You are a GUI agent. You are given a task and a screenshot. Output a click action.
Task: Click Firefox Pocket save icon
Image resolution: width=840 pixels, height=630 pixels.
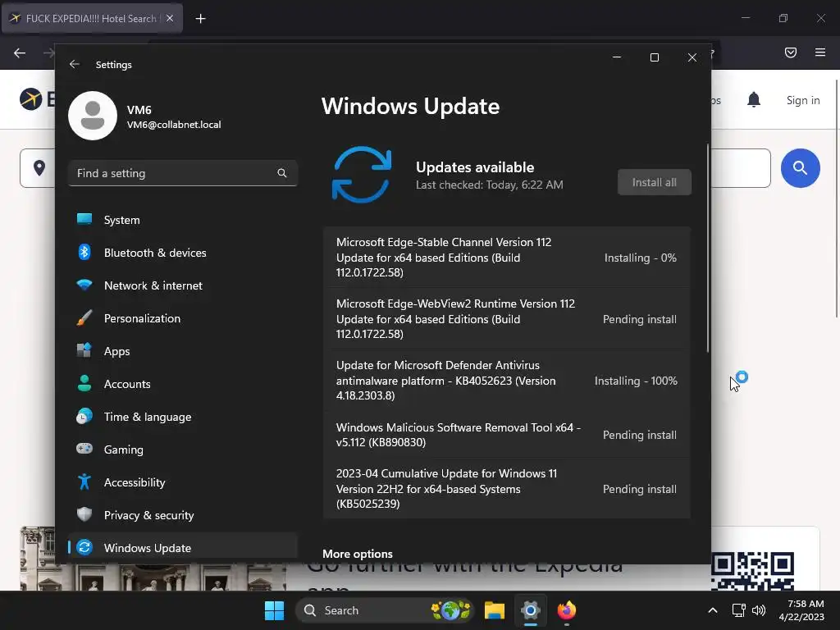[x=791, y=52]
